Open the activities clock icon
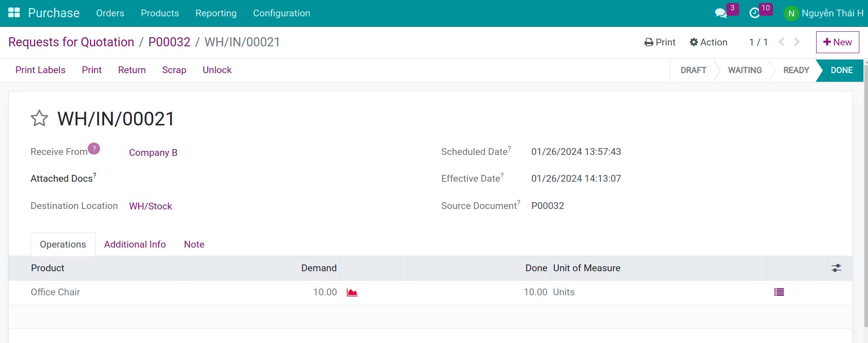Viewport: 868px width, 343px height. 755,13
